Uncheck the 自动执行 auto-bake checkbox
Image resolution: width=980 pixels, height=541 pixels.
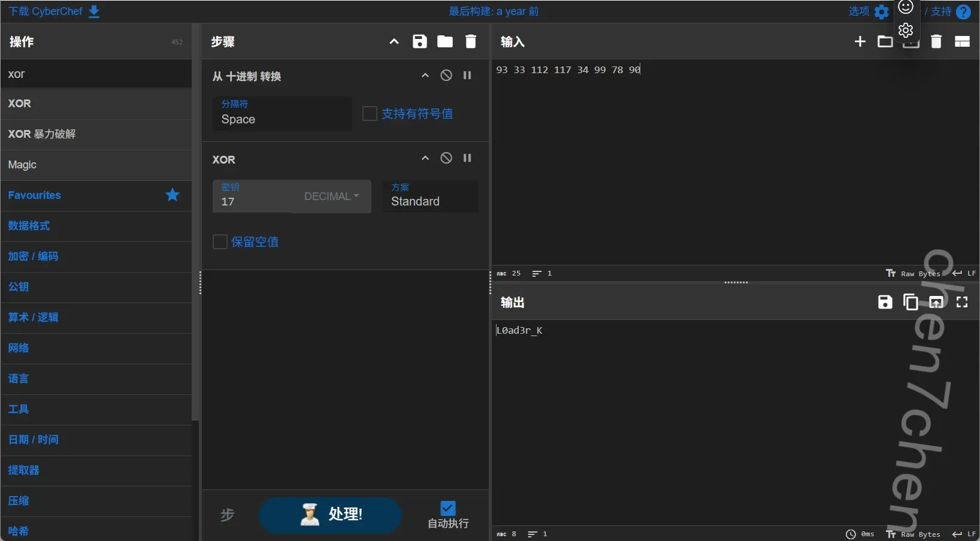point(447,508)
